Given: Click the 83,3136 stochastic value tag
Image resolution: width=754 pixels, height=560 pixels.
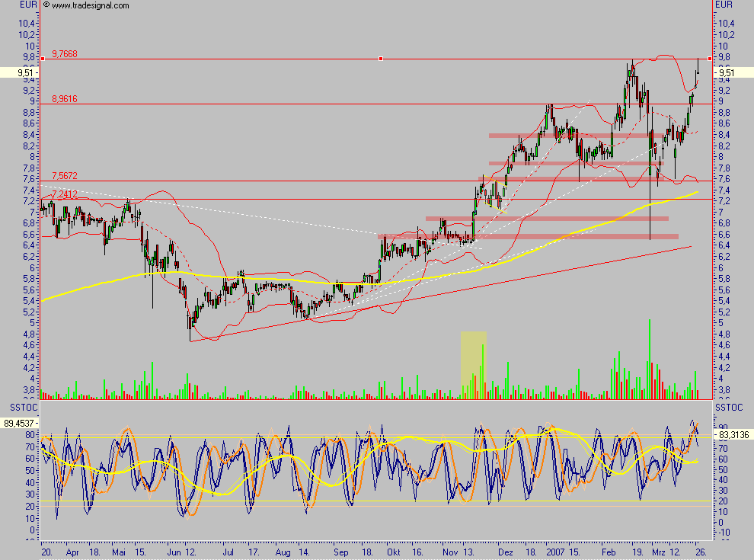Looking at the screenshot, I should click(733, 435).
